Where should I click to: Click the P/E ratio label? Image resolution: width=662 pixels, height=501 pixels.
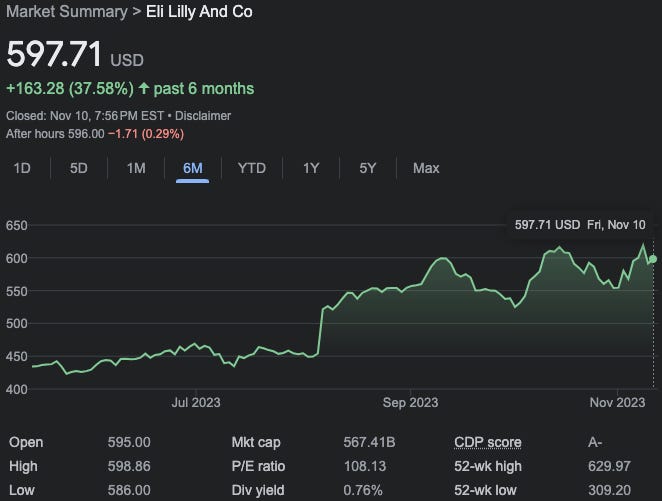(258, 466)
